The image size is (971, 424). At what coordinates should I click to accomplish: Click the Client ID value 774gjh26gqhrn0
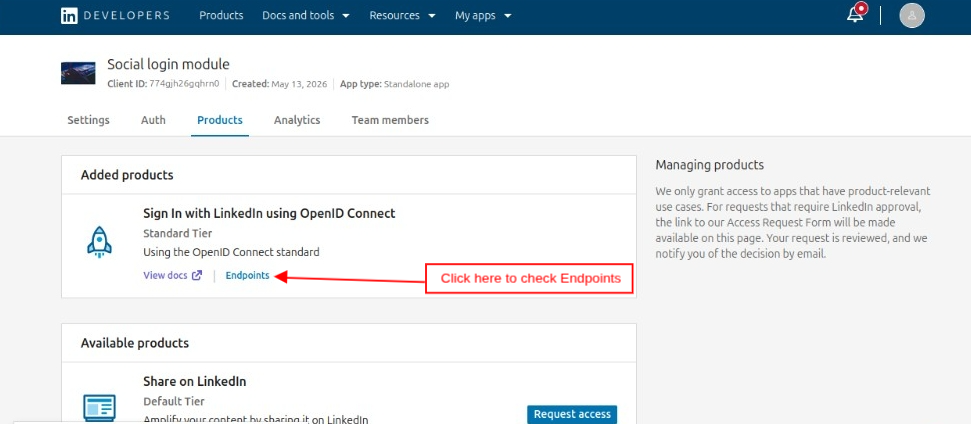point(185,84)
